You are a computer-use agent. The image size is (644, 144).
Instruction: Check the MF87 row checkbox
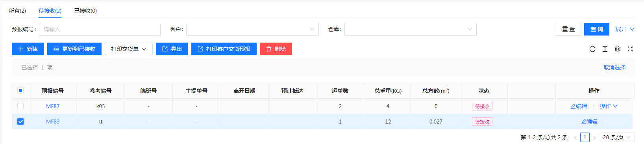[x=20, y=106]
